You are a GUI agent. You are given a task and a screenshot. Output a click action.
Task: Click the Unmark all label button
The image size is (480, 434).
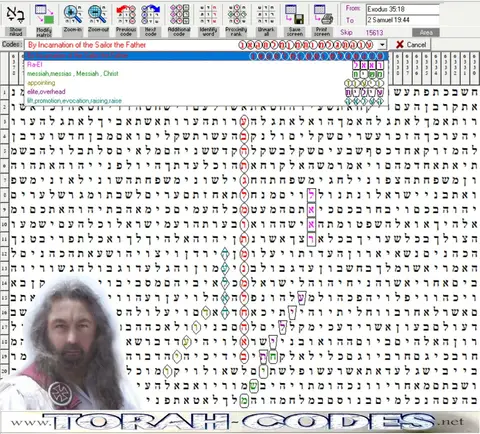266,32
